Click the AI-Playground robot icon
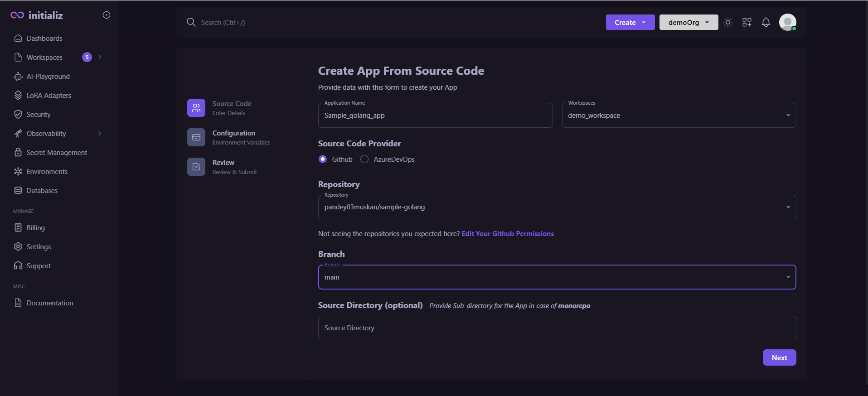This screenshot has height=396, width=868. pyautogui.click(x=18, y=76)
